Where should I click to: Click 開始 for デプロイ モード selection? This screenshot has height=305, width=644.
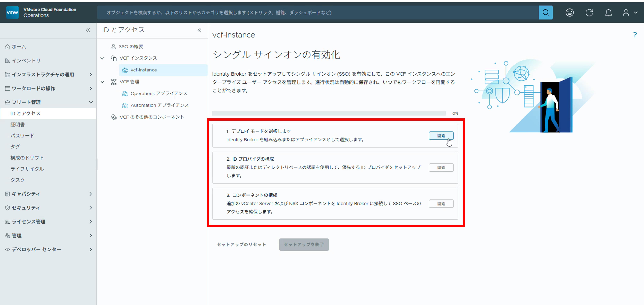click(x=441, y=136)
